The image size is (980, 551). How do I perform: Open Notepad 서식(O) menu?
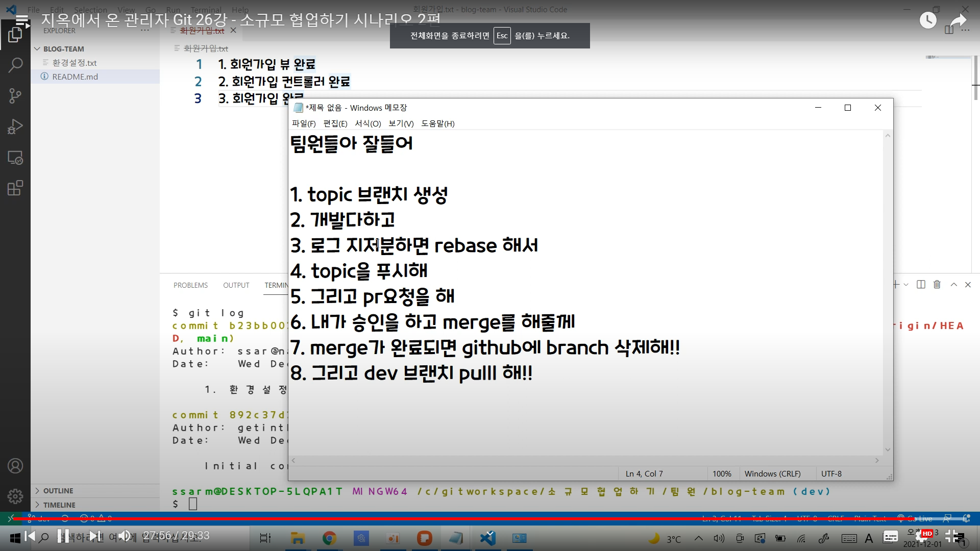click(368, 123)
